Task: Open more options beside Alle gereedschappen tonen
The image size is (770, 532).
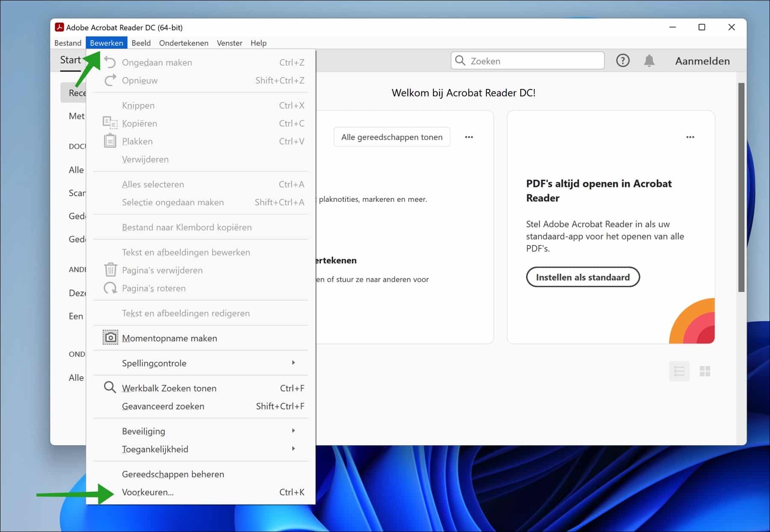Action: click(469, 137)
